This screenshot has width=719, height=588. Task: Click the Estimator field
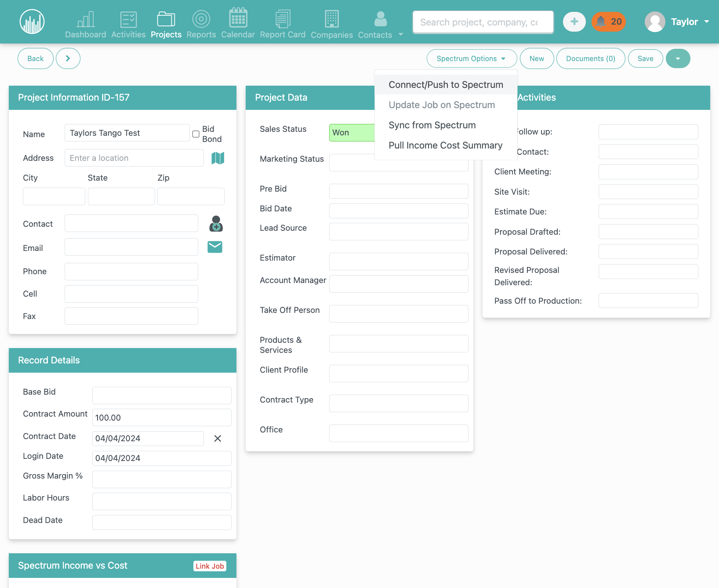point(399,261)
